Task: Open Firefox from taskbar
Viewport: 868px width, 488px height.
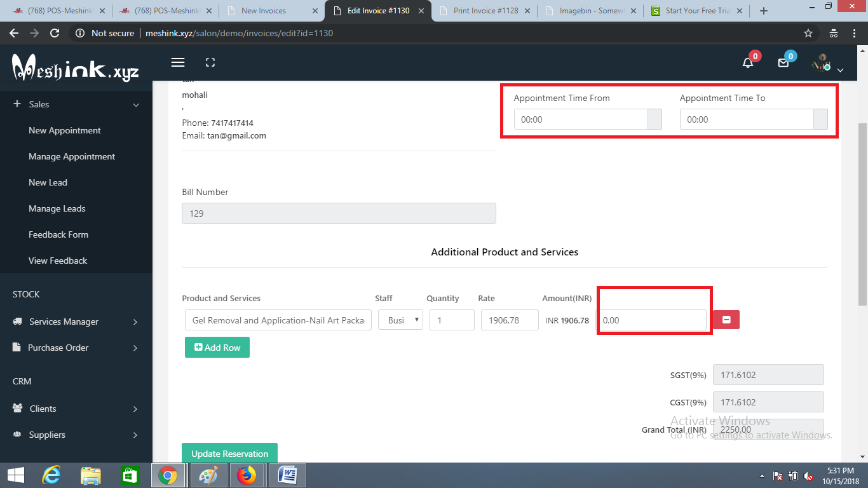Action: (x=247, y=475)
